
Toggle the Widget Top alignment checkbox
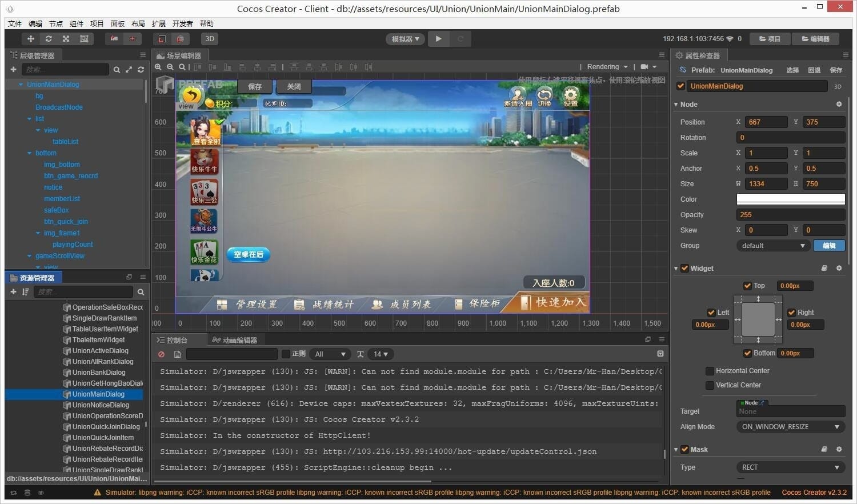click(x=747, y=286)
